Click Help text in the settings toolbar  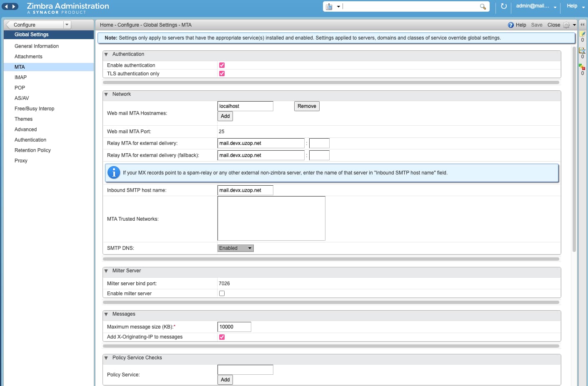pos(521,25)
